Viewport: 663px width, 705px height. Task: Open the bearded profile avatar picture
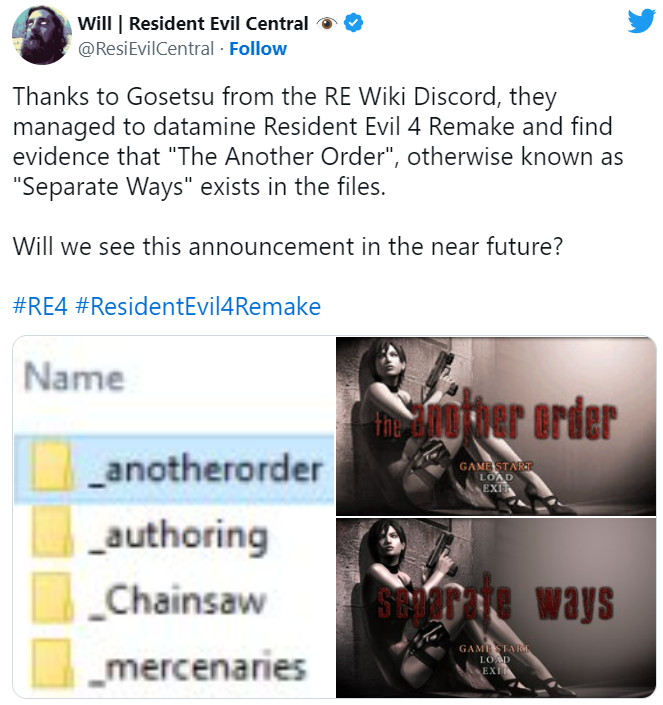(x=41, y=35)
